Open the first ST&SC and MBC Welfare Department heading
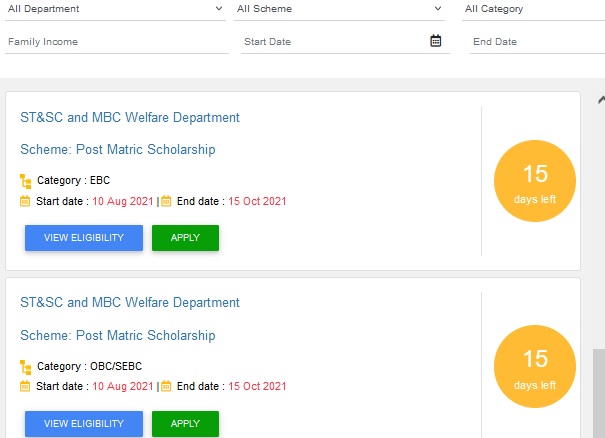This screenshot has width=605, height=438. point(130,117)
